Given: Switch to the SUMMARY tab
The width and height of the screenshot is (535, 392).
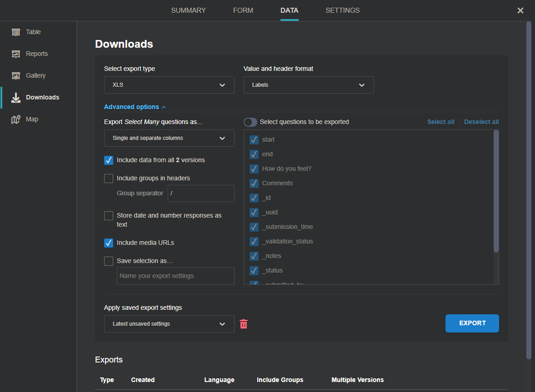Looking at the screenshot, I should 188,10.
